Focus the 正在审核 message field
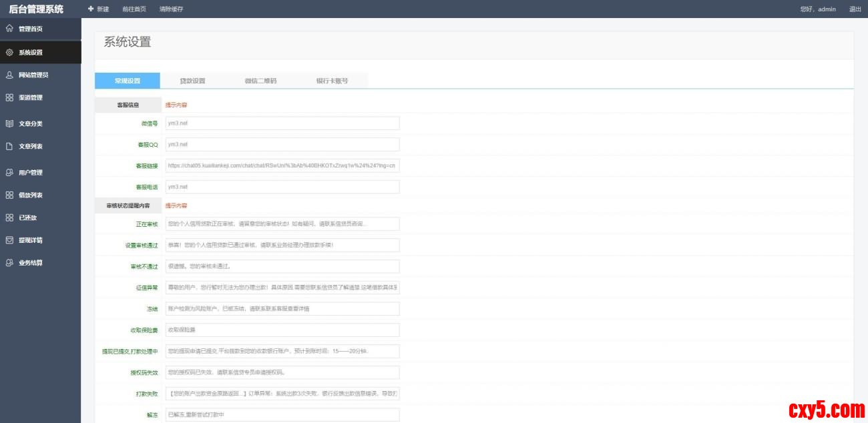Screen dimensions: 868x423 (282, 224)
